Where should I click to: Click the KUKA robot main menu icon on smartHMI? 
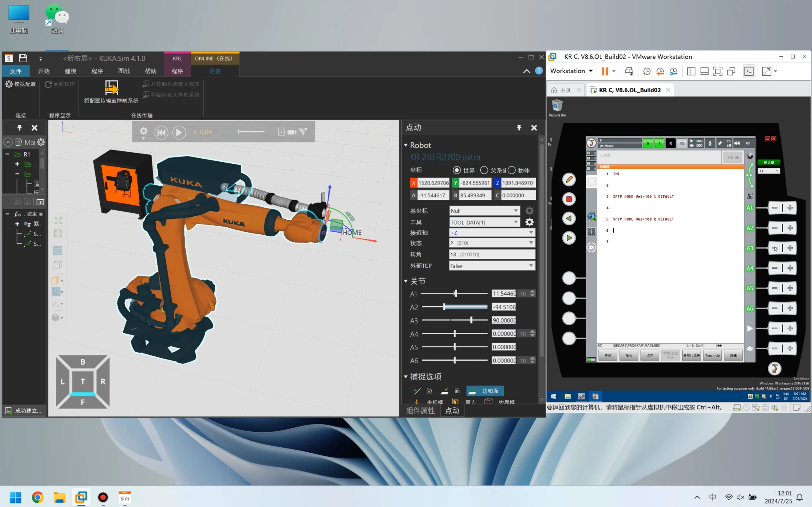pos(592,143)
